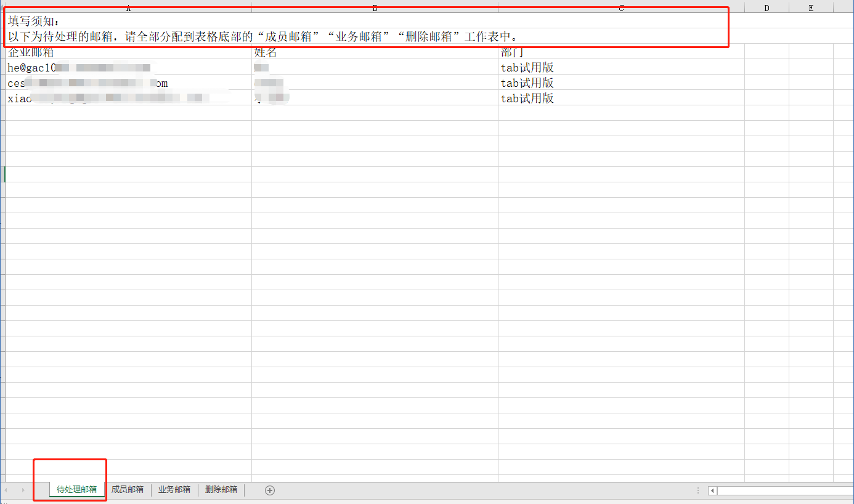Select column E header
854x504 pixels.
click(x=811, y=8)
